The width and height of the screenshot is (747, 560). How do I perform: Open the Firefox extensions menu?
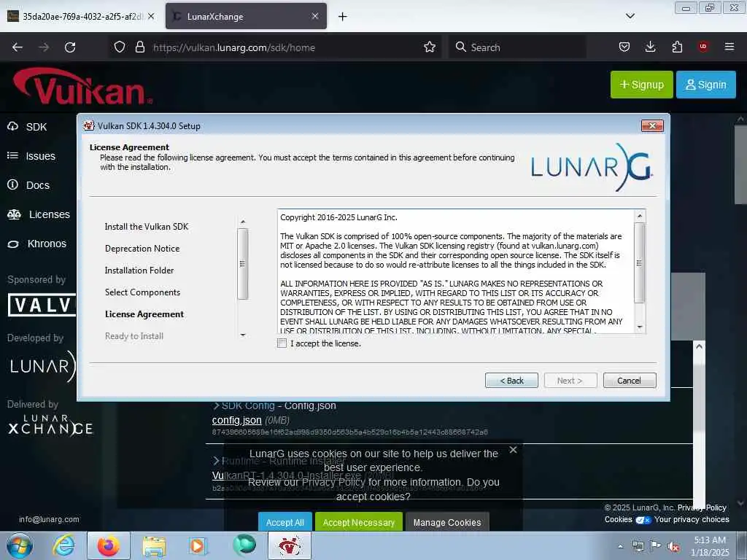[677, 47]
